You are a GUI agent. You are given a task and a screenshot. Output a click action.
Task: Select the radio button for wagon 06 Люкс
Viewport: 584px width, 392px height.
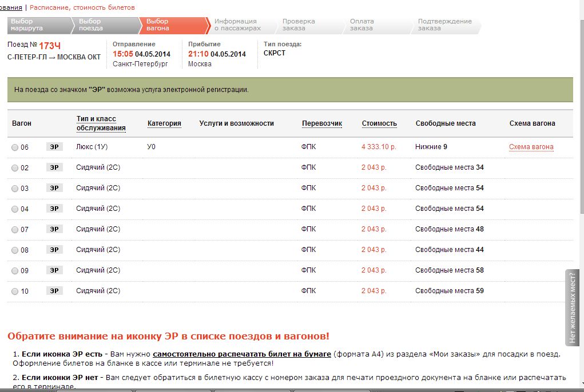(x=15, y=147)
